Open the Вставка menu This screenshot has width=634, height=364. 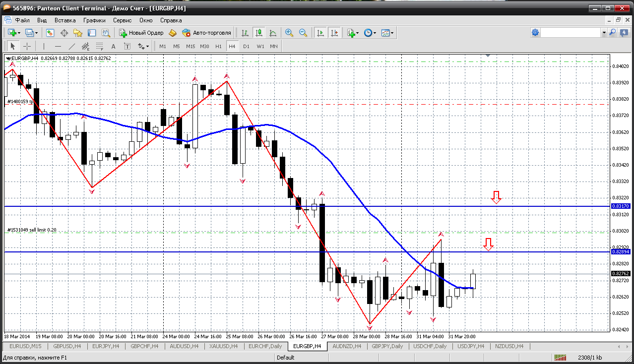click(x=65, y=20)
